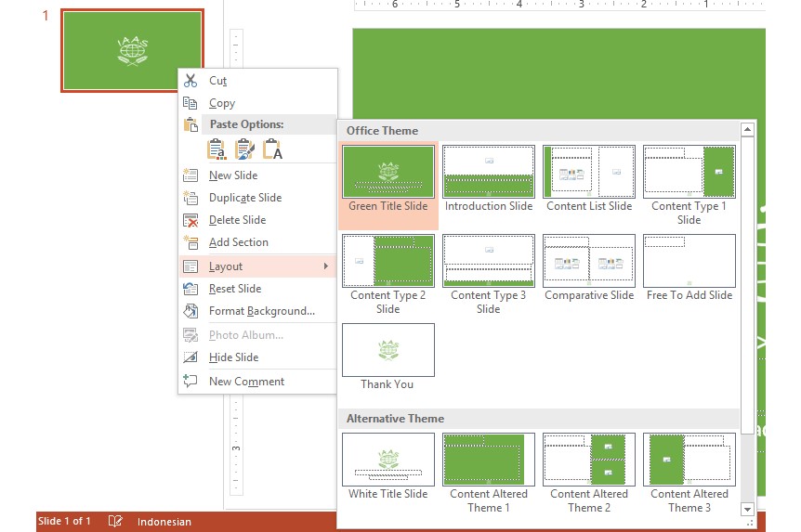
Task: Choose Keep Source Formatting paste icon
Action: coord(244,149)
